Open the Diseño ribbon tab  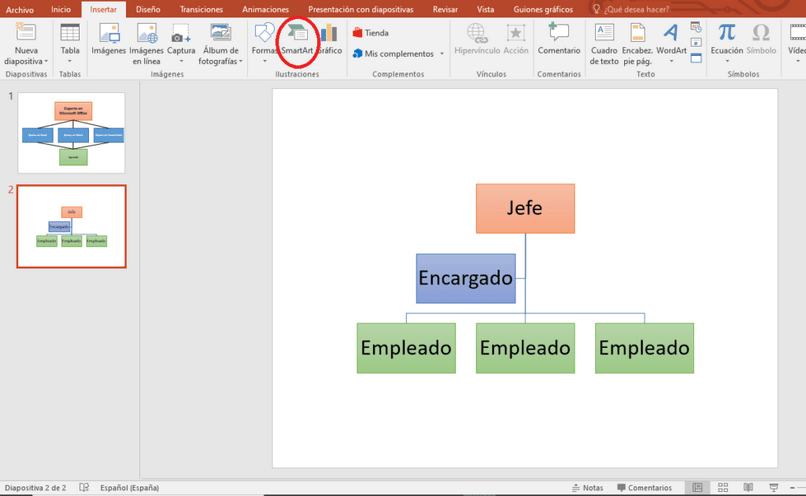click(148, 9)
